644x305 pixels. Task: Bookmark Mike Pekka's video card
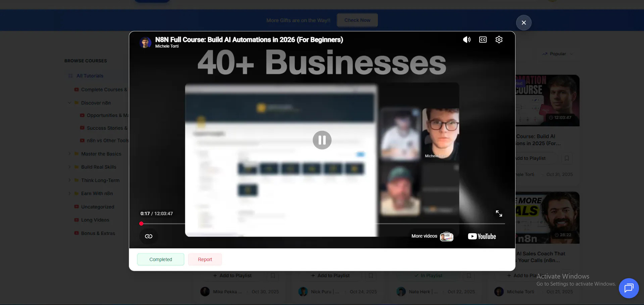[273, 276]
